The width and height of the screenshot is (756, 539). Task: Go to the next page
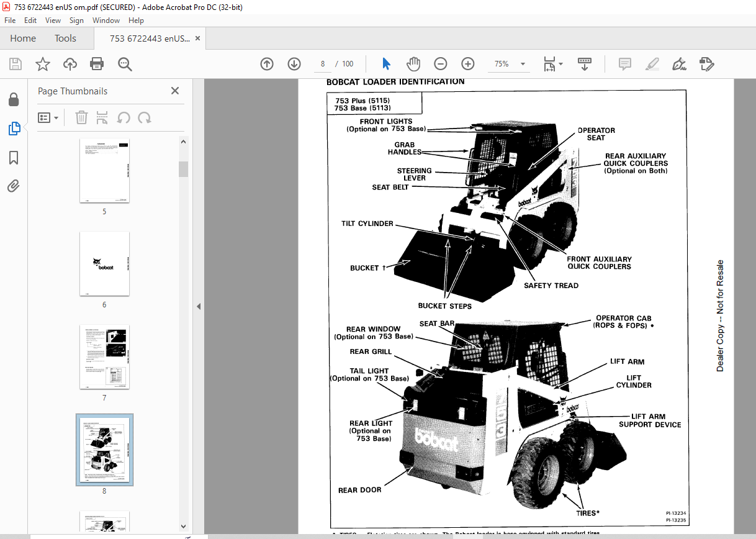tap(294, 64)
